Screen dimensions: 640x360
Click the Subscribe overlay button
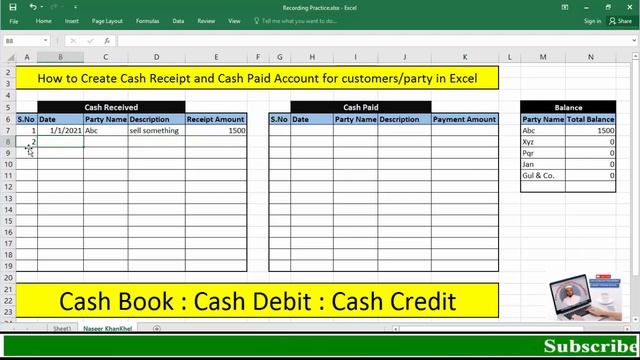point(590,346)
